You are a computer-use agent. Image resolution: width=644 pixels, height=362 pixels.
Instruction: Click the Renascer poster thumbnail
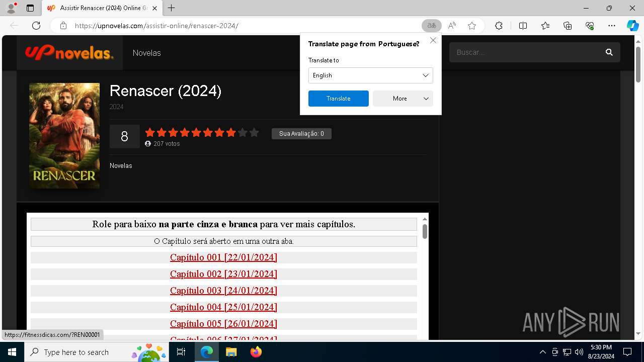point(64,136)
